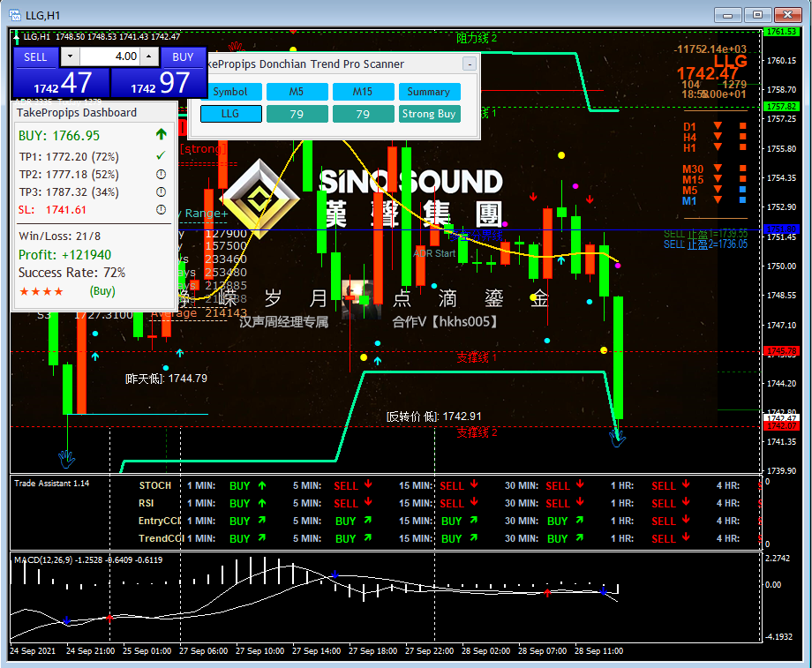
Task: Click the Strong Buy summary cell
Action: pos(429,114)
